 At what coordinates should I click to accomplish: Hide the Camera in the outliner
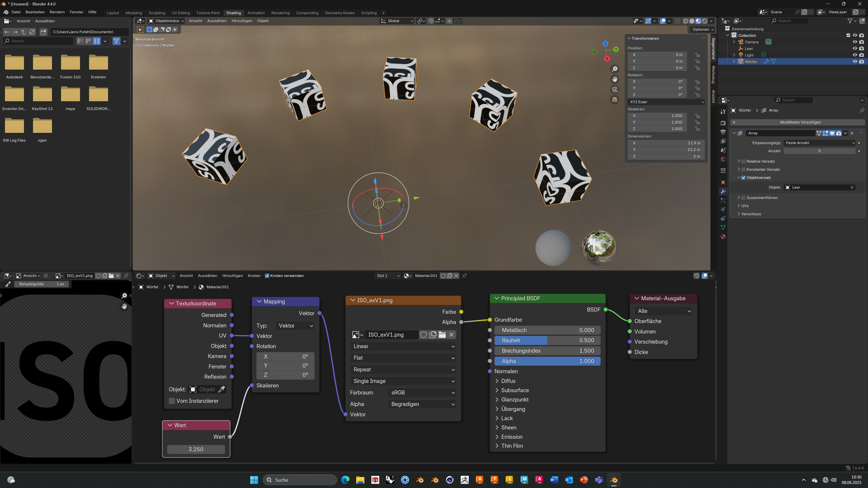[854, 42]
